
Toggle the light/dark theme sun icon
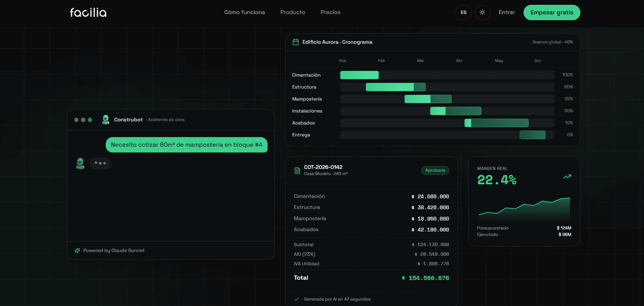tap(482, 12)
